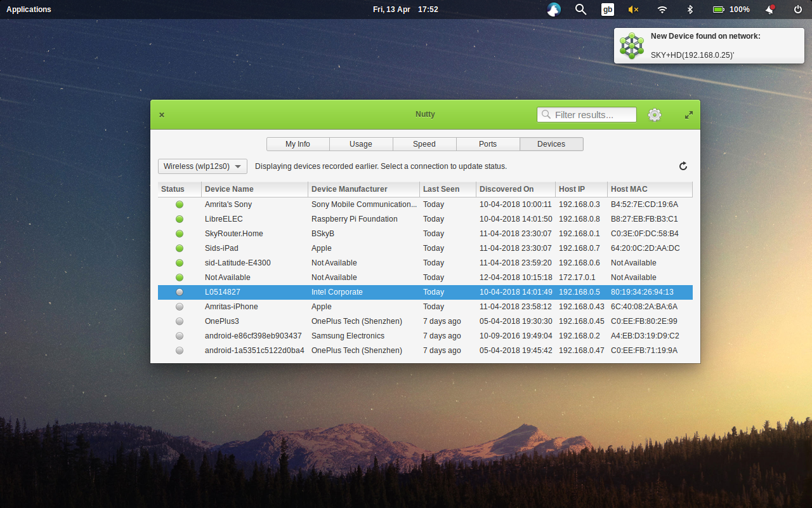Click green status dot for SkyRouter.Home
Image resolution: width=812 pixels, height=508 pixels.
180,234
